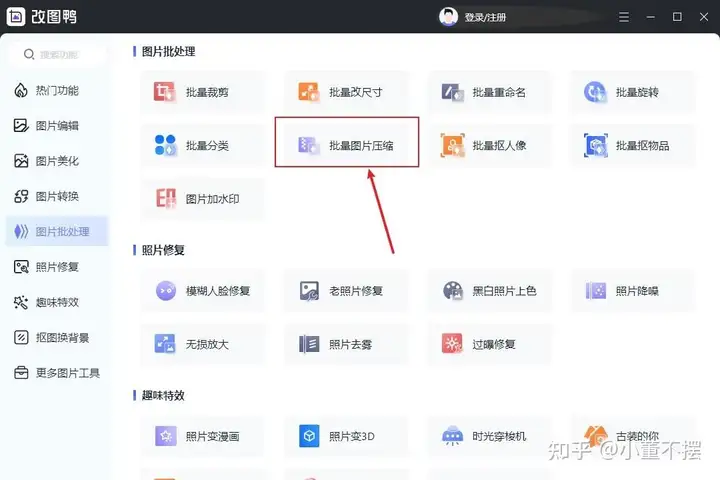Click the 登录/注册 login link
This screenshot has height=480, width=720.
(x=487, y=17)
